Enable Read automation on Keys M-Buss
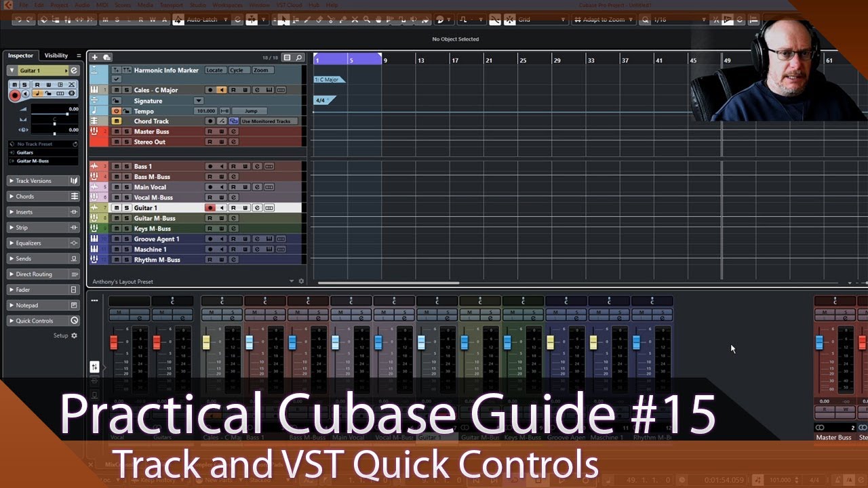The image size is (868, 488). [210, 229]
